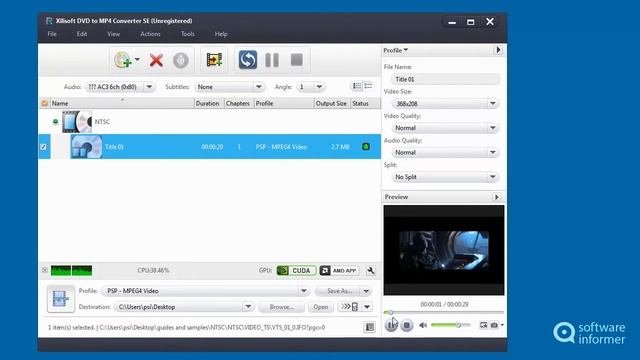Open snapshot options dropdown arrow
The width and height of the screenshot is (640, 360).
click(502, 325)
